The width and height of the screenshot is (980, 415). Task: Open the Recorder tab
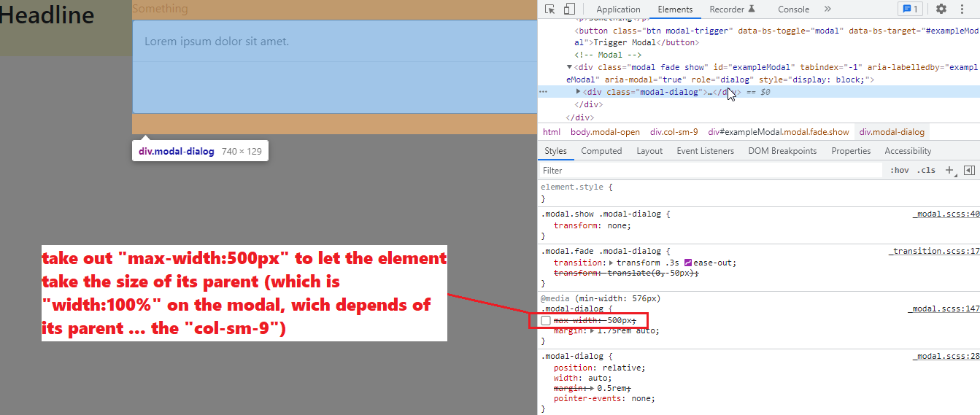pos(733,9)
